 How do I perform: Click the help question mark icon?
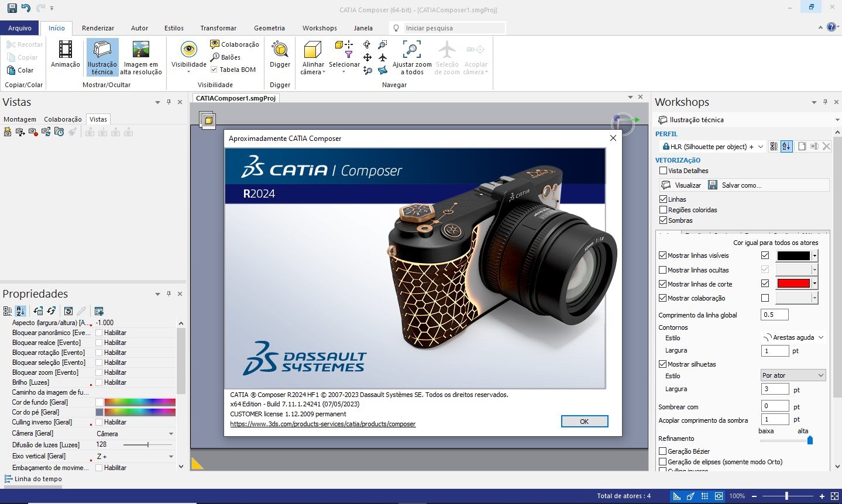tap(832, 27)
